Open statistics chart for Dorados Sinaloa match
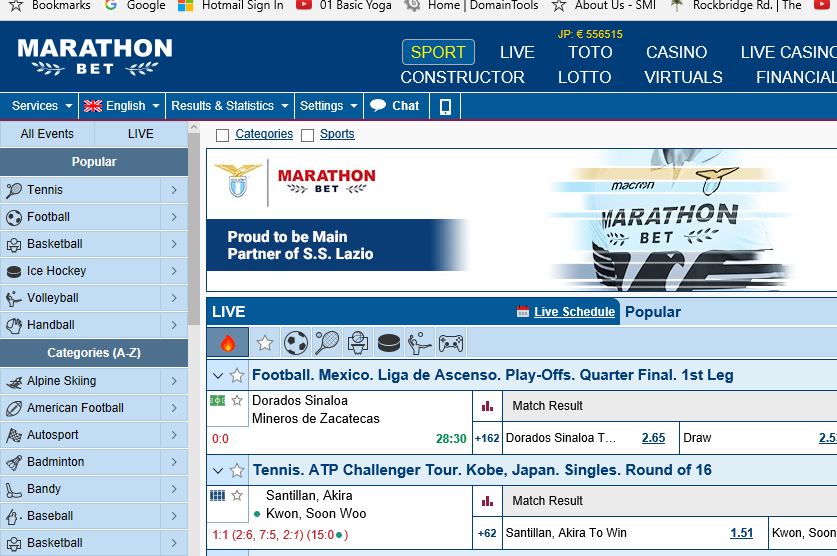 [x=487, y=406]
